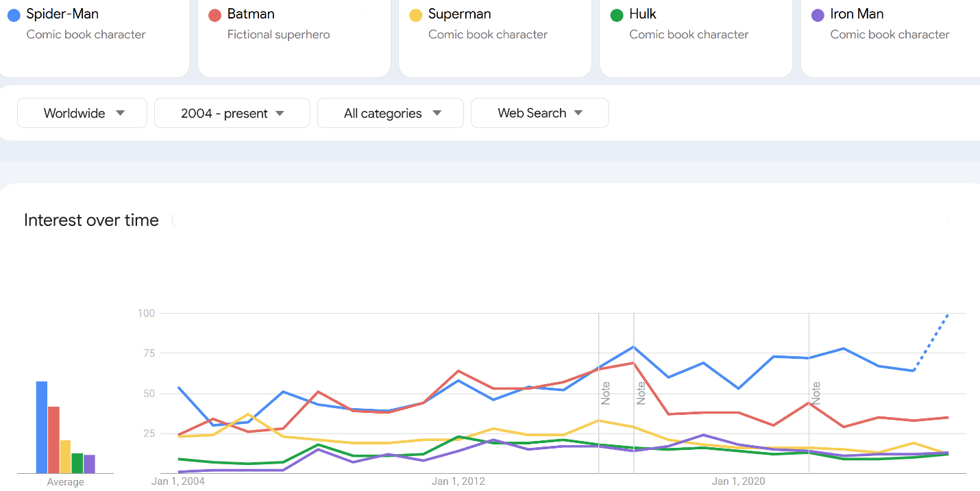Click Superman's Comic book character subtitle
This screenshot has width=980, height=491.
(488, 34)
